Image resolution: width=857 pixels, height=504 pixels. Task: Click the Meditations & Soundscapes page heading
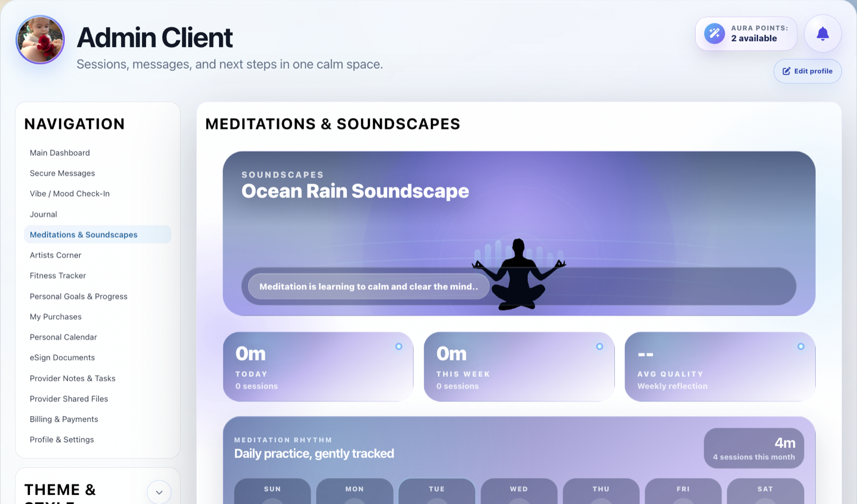pyautogui.click(x=333, y=124)
